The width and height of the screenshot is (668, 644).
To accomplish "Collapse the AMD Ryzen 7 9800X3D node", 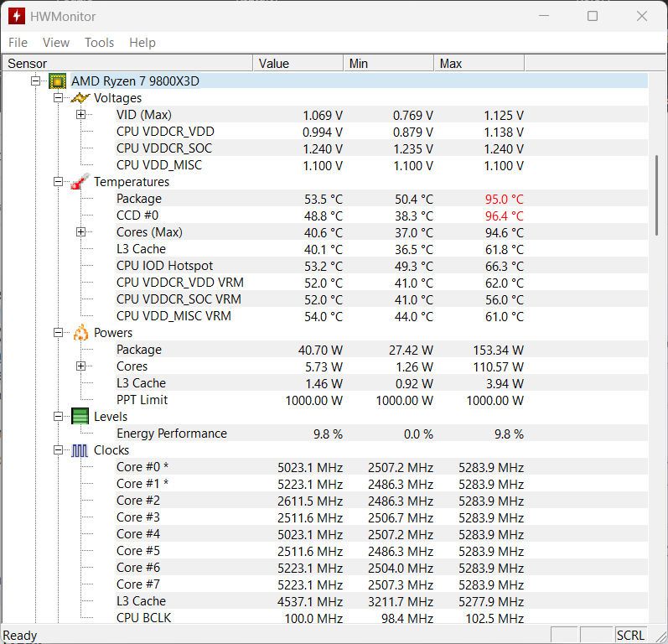I will (x=36, y=81).
